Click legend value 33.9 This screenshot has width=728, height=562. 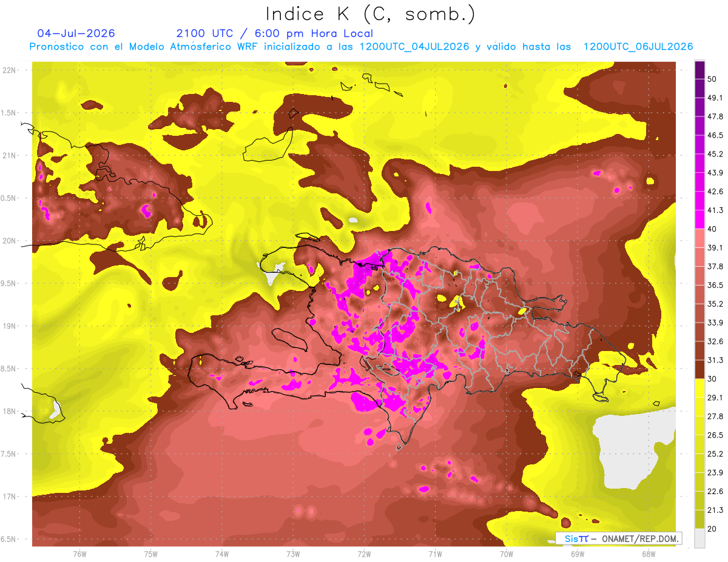tap(715, 323)
